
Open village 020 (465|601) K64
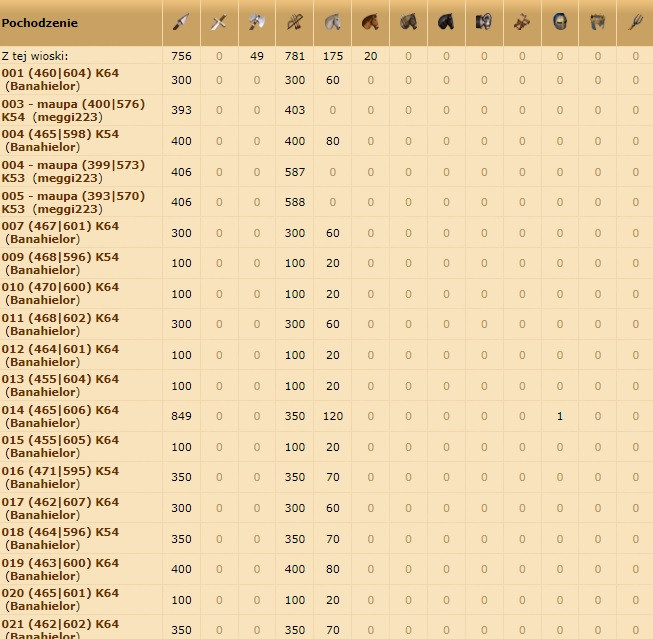click(60, 593)
